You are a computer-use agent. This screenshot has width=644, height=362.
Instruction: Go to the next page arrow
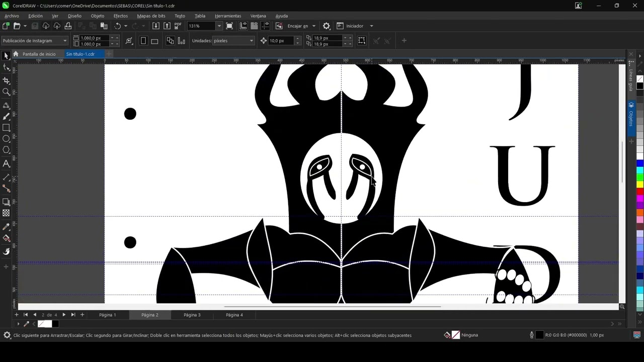(64, 315)
